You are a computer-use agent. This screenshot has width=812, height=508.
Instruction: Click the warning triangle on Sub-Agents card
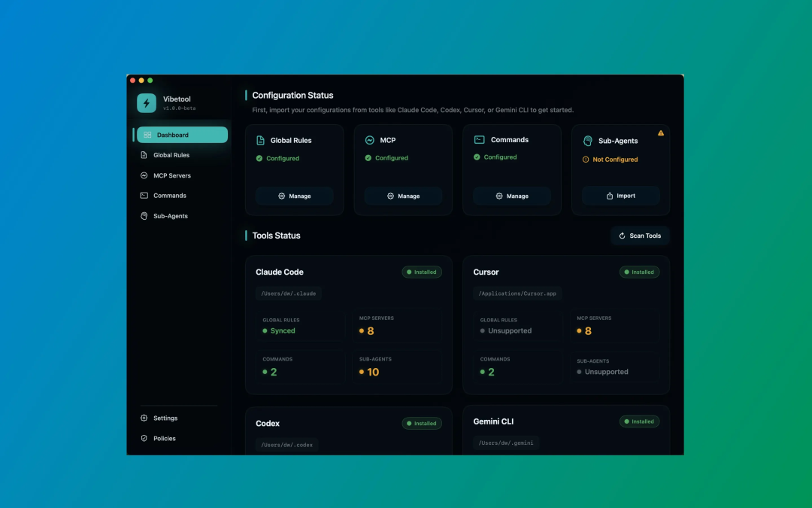click(661, 133)
